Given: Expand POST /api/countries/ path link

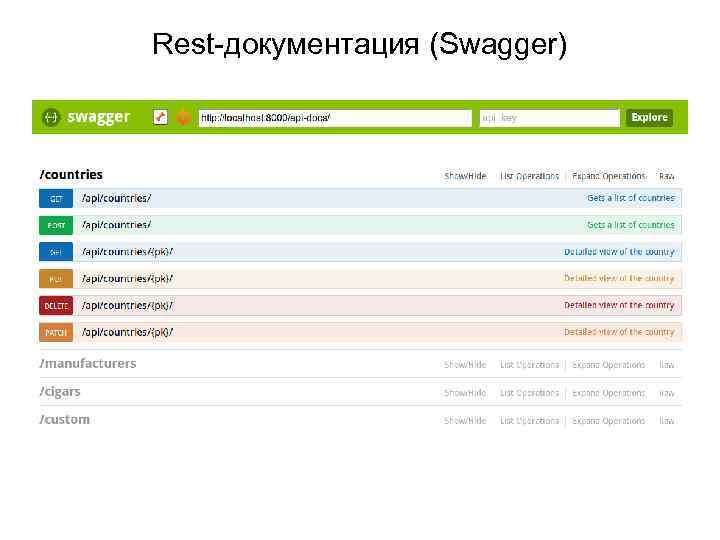Looking at the screenshot, I should [x=117, y=225].
